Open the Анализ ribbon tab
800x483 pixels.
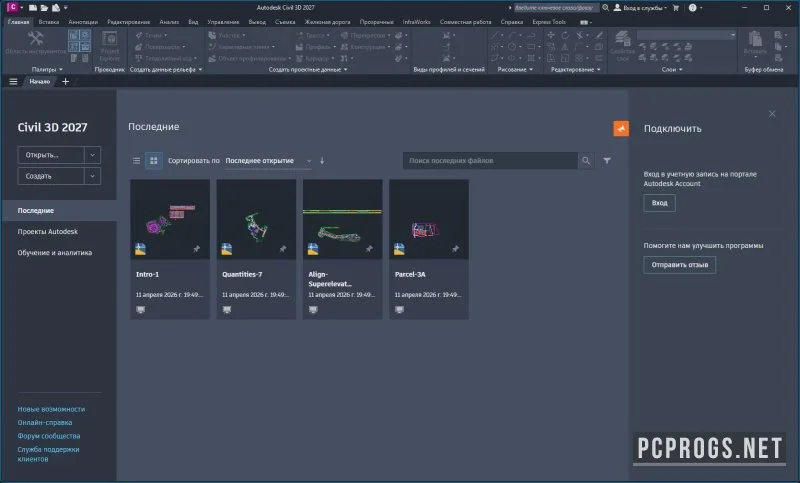(x=169, y=22)
